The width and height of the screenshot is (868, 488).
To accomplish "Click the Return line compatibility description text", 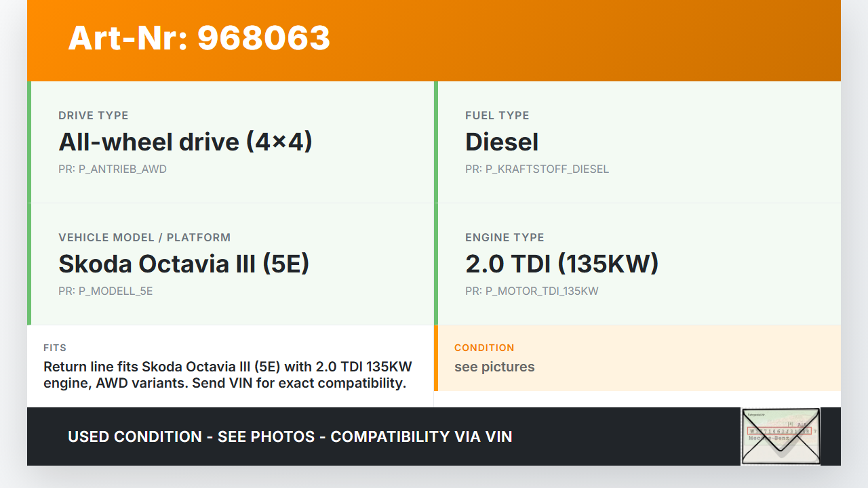I will 227,375.
